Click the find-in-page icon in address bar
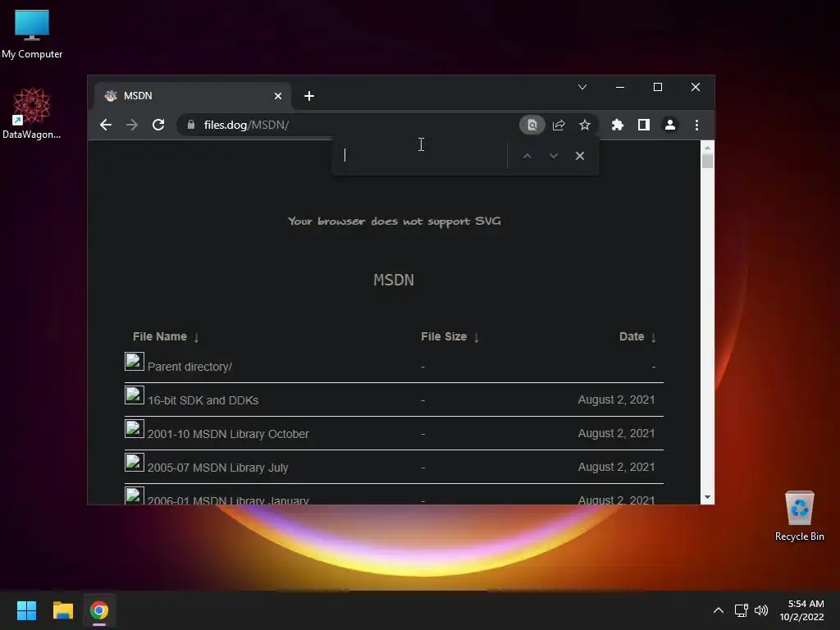The image size is (840, 630). [532, 125]
